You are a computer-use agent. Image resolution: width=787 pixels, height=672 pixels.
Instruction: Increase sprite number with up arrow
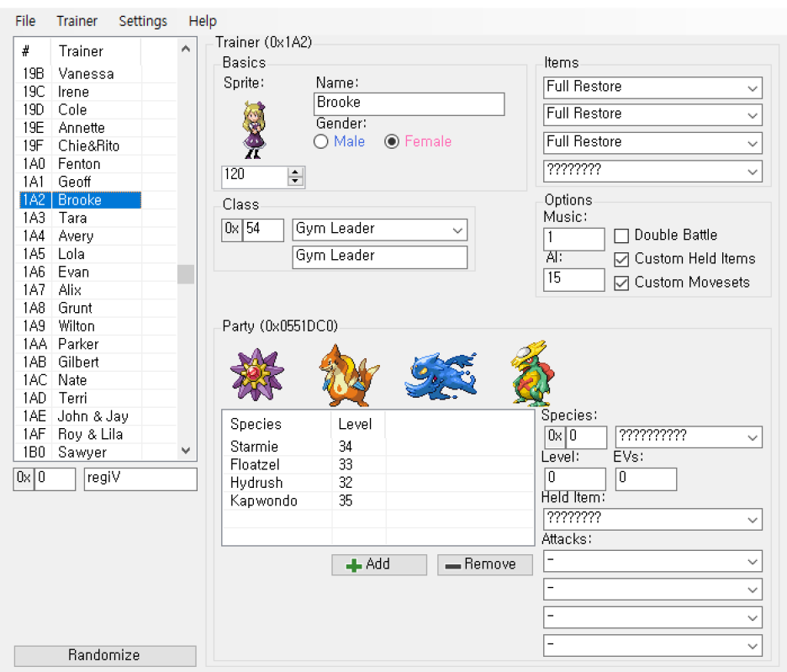coord(296,172)
